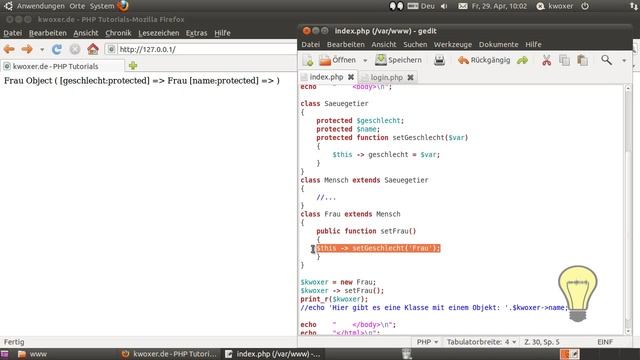
Task: Click the workspace switcher in the bottom panel
Action: tap(569, 354)
